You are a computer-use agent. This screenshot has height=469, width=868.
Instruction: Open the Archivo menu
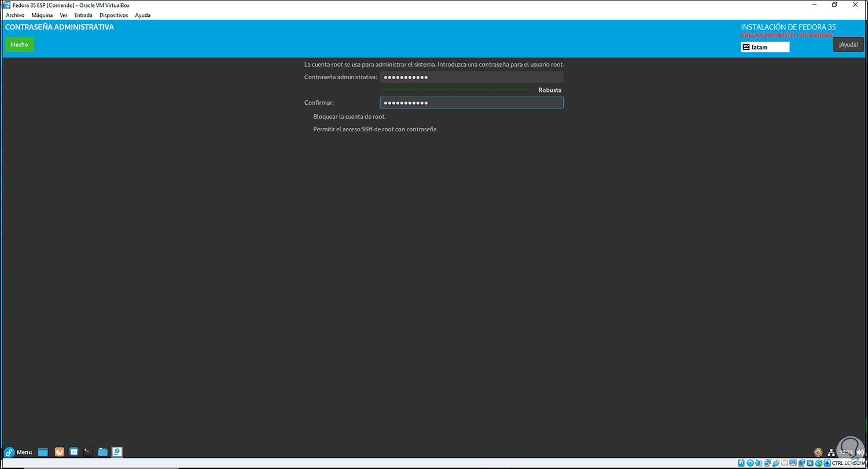click(x=15, y=15)
